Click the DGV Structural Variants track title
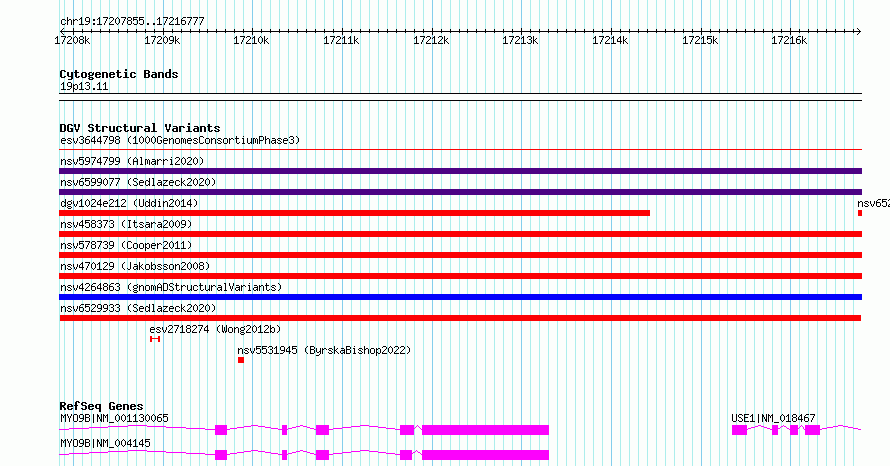890x466 pixels. 140,128
